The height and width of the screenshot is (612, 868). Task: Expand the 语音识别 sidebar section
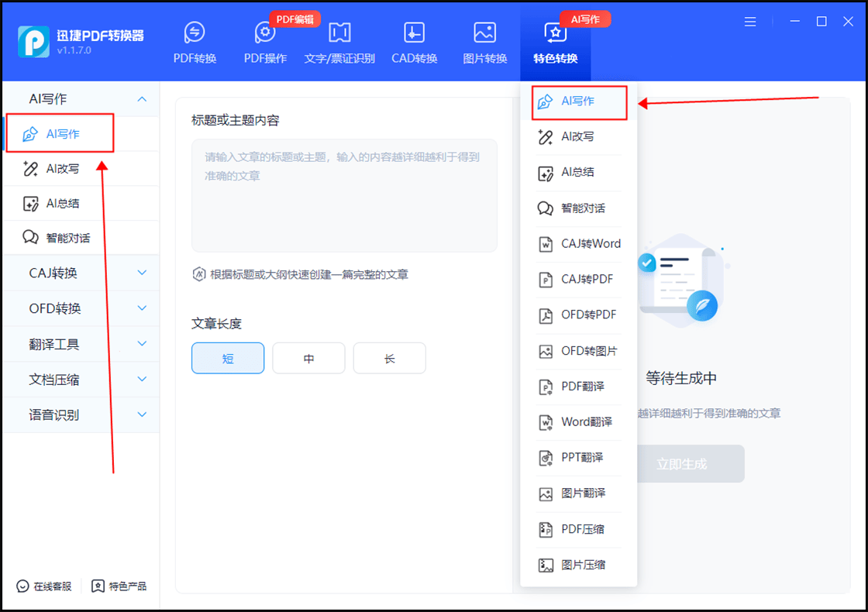point(81,414)
